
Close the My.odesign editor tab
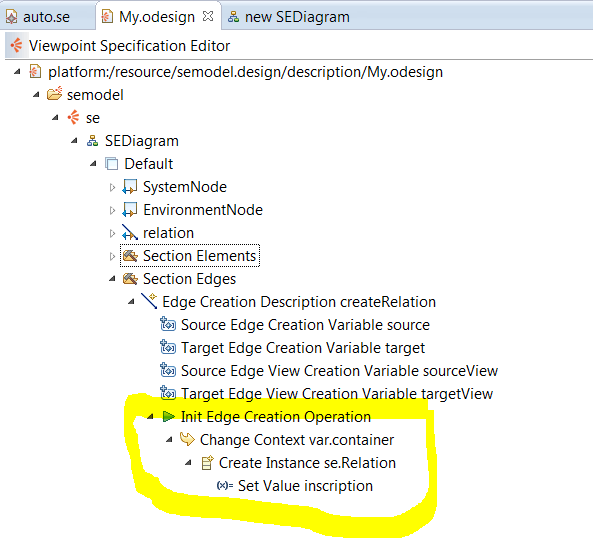[208, 16]
